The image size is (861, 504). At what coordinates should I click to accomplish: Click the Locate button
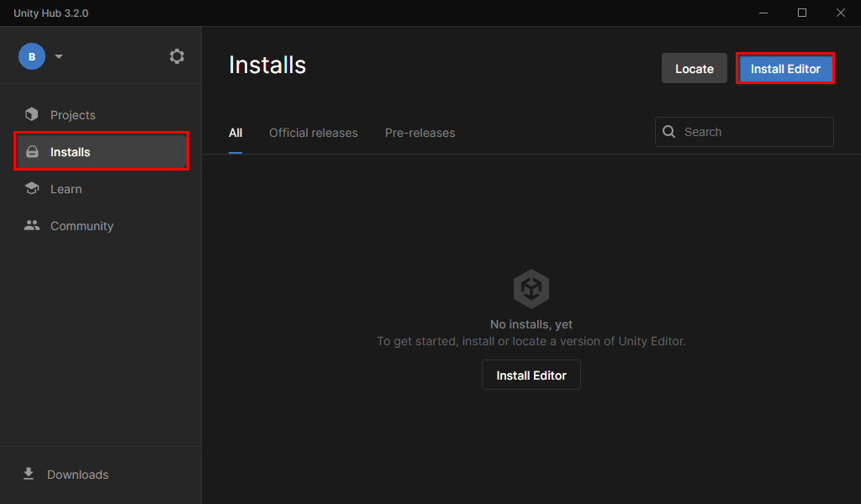click(694, 69)
